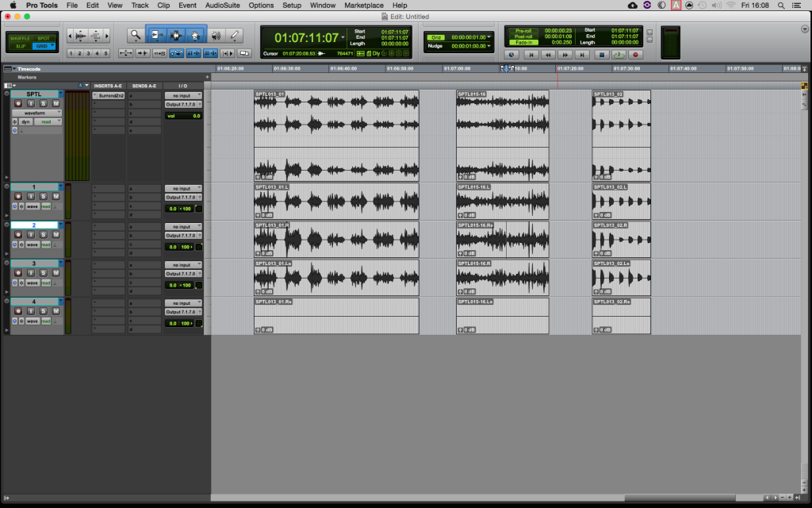
Task: Select the Zoomer magnifying glass tool
Action: click(135, 35)
